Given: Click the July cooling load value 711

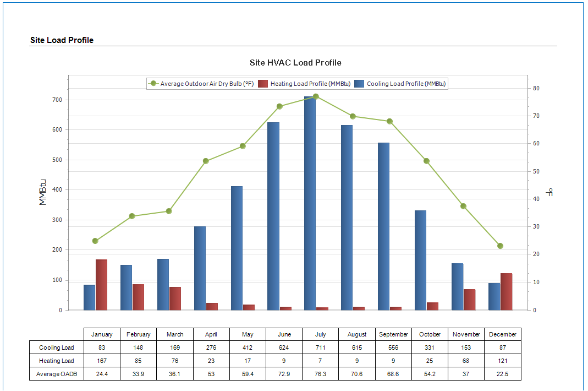Looking at the screenshot, I should coord(320,347).
